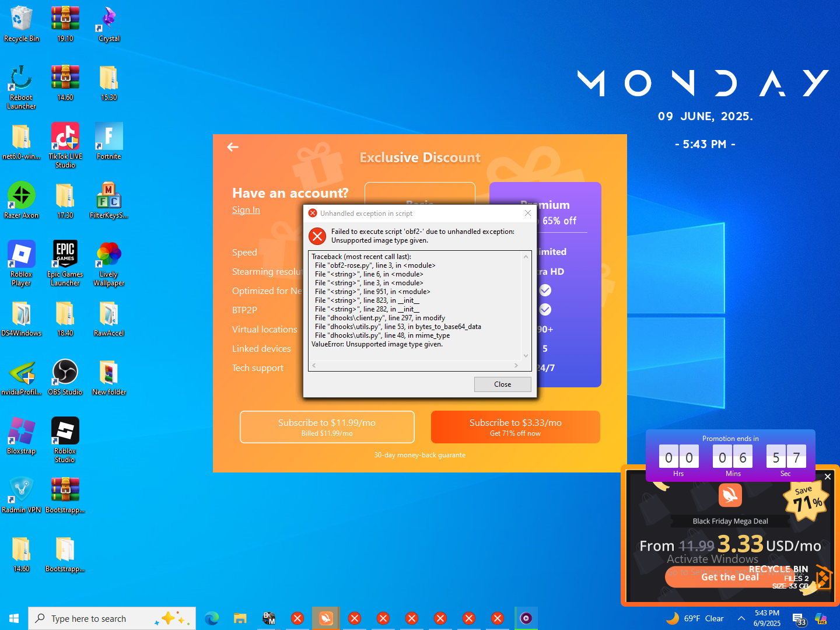Click the Microsoft Edge taskbar icon
Image resolution: width=840 pixels, height=630 pixels.
(212, 618)
